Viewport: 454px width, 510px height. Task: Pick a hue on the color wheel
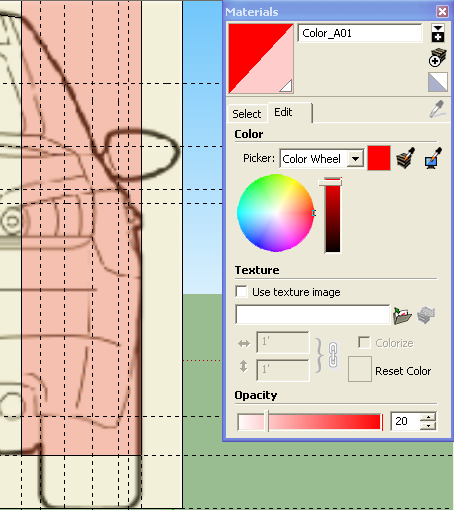(x=276, y=213)
